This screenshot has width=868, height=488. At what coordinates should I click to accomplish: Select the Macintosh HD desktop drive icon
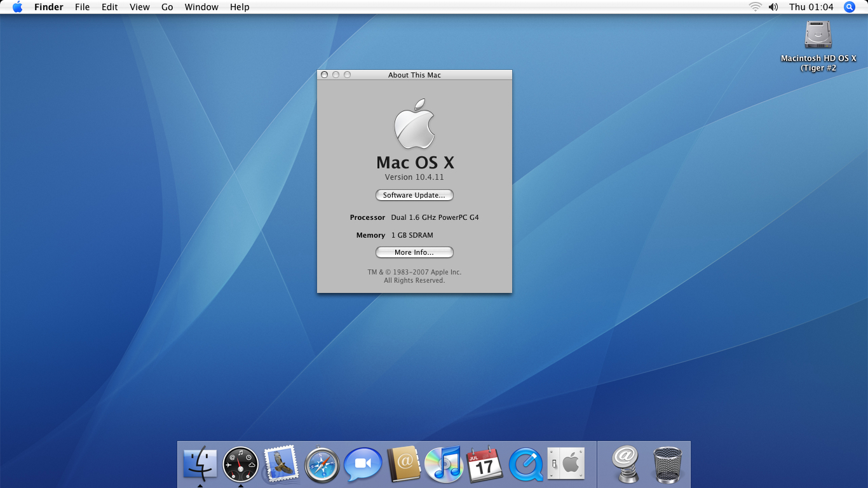pos(818,34)
